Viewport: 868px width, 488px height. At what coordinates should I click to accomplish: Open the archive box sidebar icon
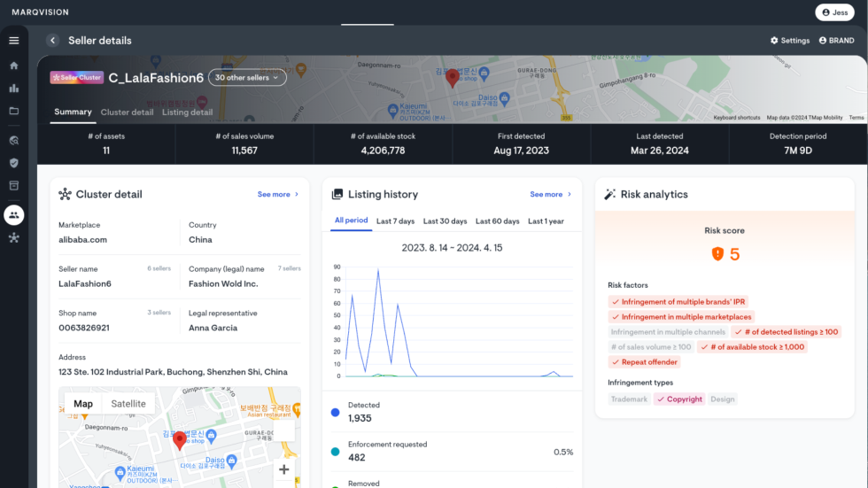click(x=13, y=186)
